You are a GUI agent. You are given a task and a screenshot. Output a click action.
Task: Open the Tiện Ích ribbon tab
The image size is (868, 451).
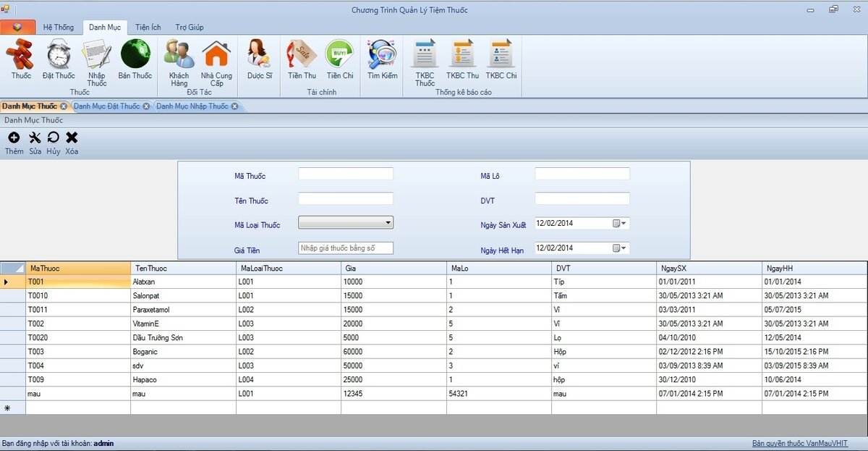coord(148,28)
